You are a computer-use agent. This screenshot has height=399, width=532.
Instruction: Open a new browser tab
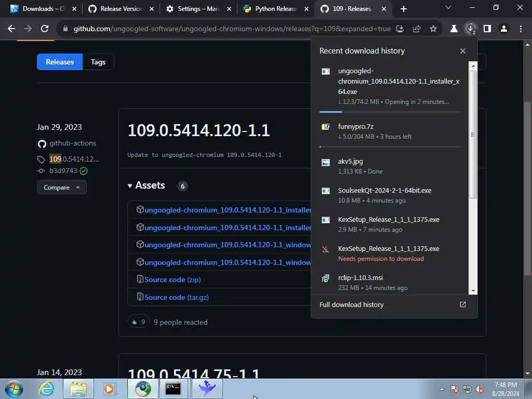point(403,9)
